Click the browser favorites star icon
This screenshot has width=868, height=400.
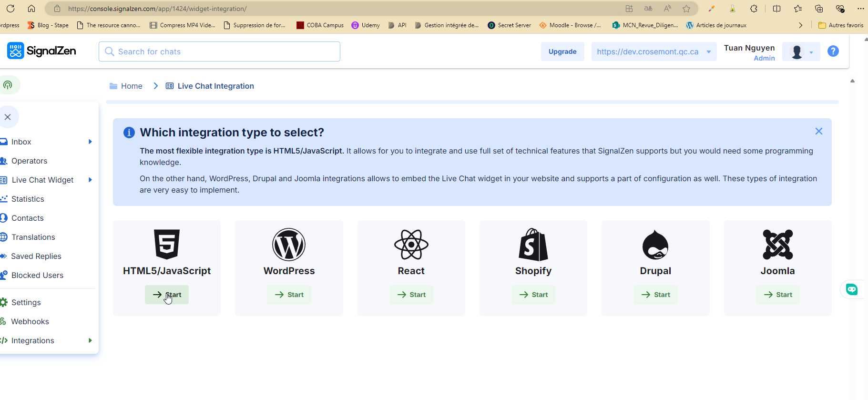[686, 9]
